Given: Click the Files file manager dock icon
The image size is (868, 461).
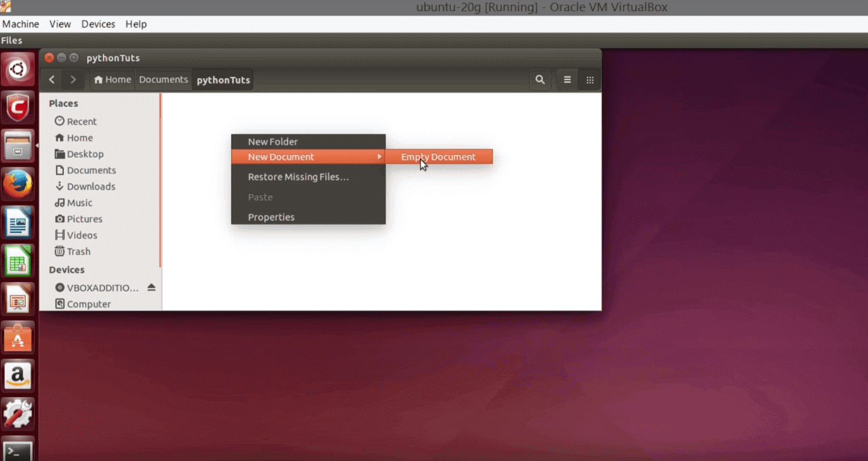Looking at the screenshot, I should click(18, 144).
